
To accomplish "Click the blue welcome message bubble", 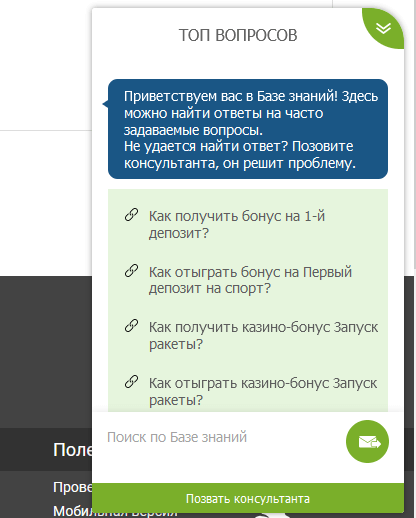I will pos(248,129).
